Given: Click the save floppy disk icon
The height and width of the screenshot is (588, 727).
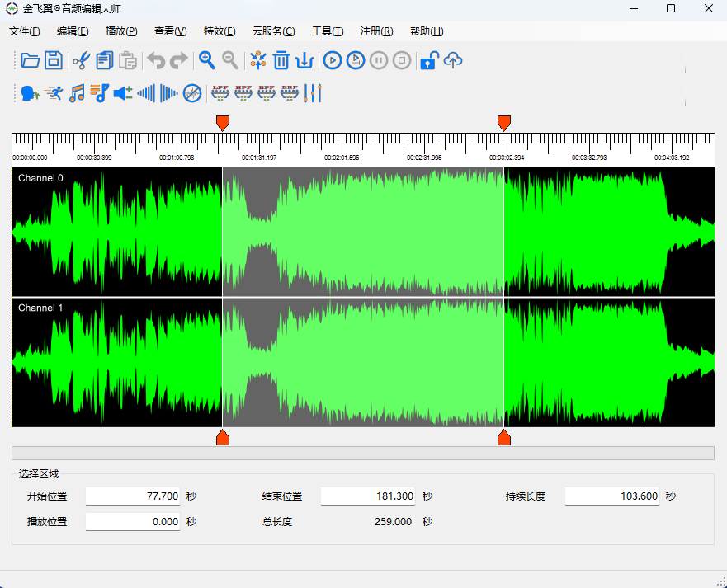Looking at the screenshot, I should tap(54, 60).
